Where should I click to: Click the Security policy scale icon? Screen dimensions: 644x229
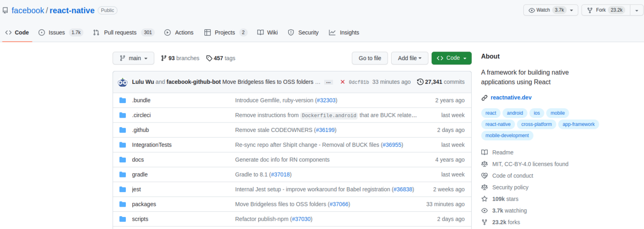click(485, 187)
